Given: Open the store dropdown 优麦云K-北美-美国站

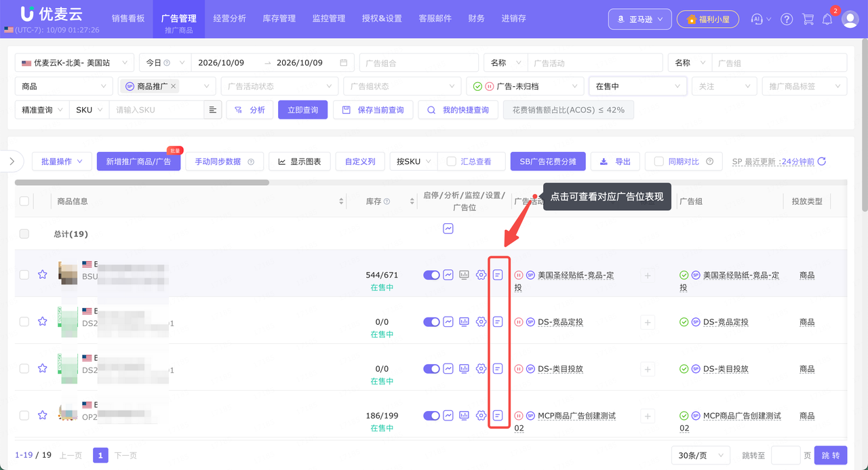Looking at the screenshot, I should click(75, 62).
